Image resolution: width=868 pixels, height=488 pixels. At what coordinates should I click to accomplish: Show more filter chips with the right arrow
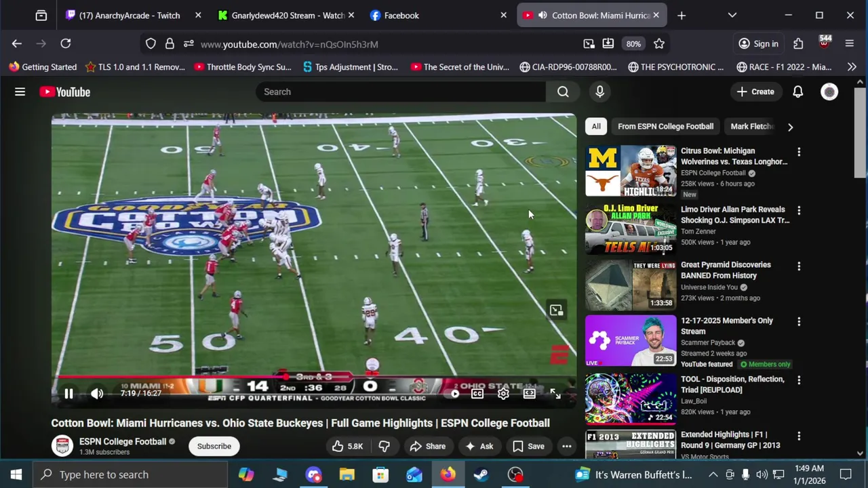pos(790,127)
